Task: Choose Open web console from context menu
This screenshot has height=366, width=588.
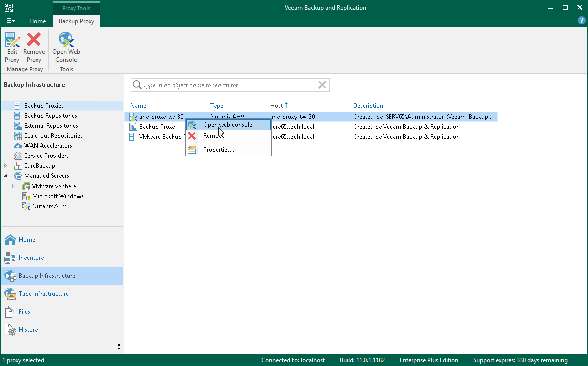Action: pos(228,125)
